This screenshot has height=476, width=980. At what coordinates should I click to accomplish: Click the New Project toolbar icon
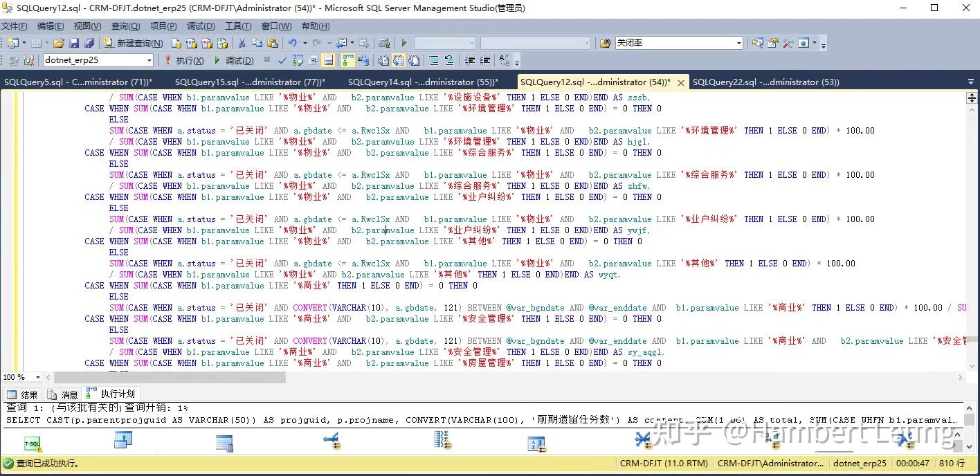click(13, 43)
